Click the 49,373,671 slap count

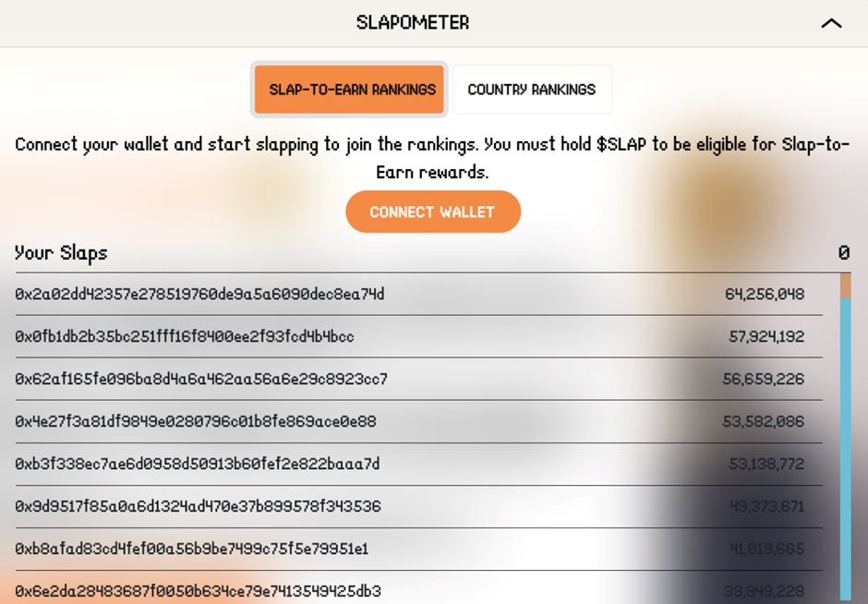click(x=766, y=506)
